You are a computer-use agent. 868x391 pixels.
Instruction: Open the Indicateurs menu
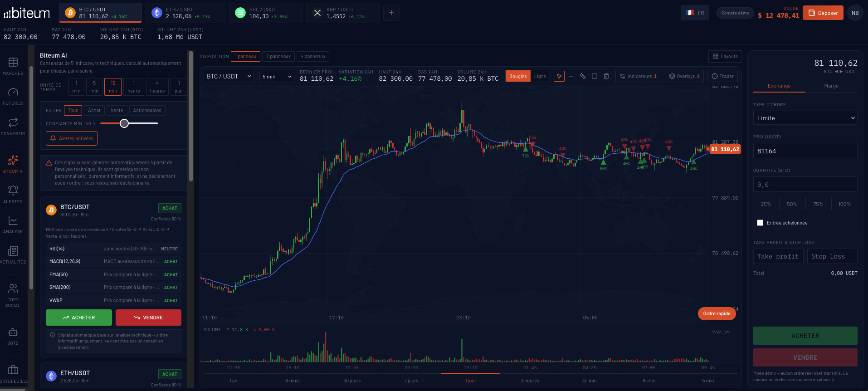pyautogui.click(x=638, y=76)
